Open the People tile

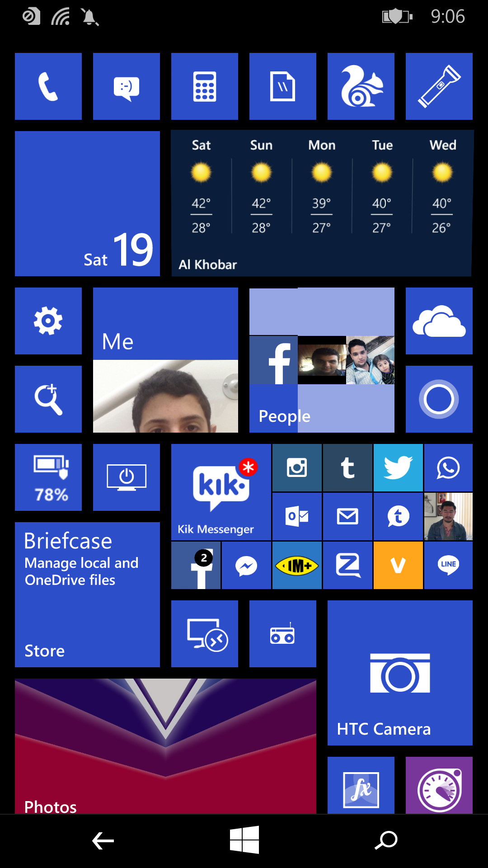point(322,360)
